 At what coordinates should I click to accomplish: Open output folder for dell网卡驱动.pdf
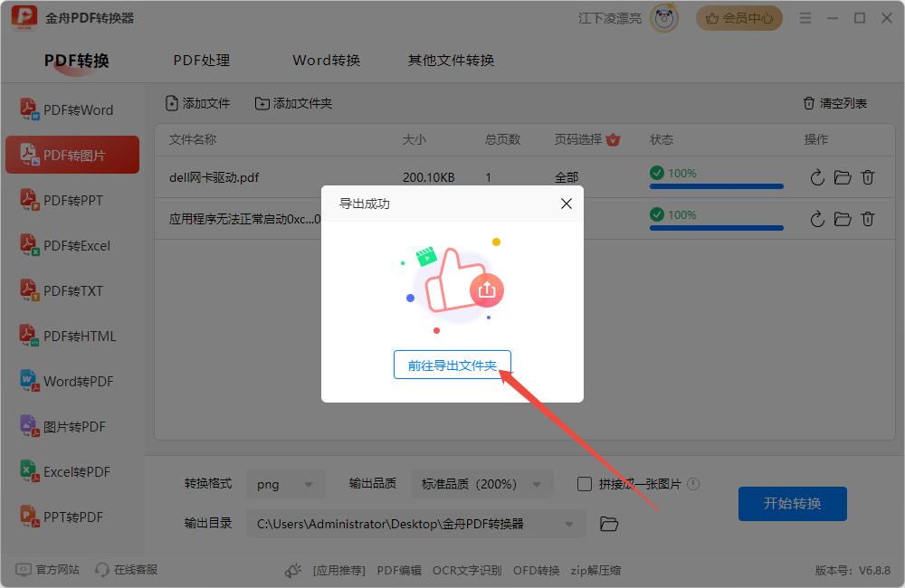(x=843, y=177)
